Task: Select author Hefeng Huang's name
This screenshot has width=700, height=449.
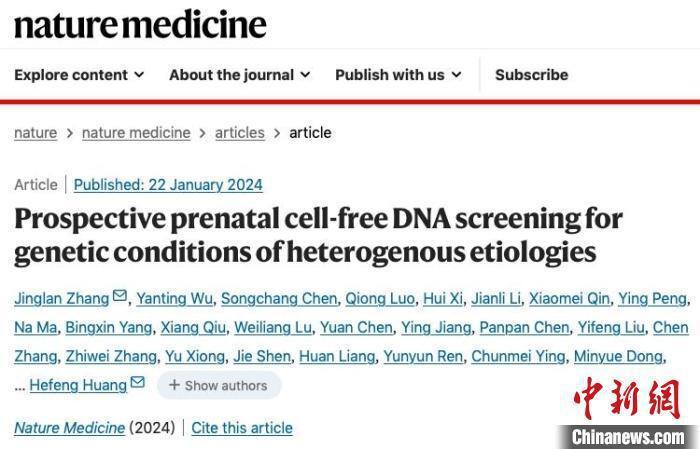Action: click(x=80, y=385)
